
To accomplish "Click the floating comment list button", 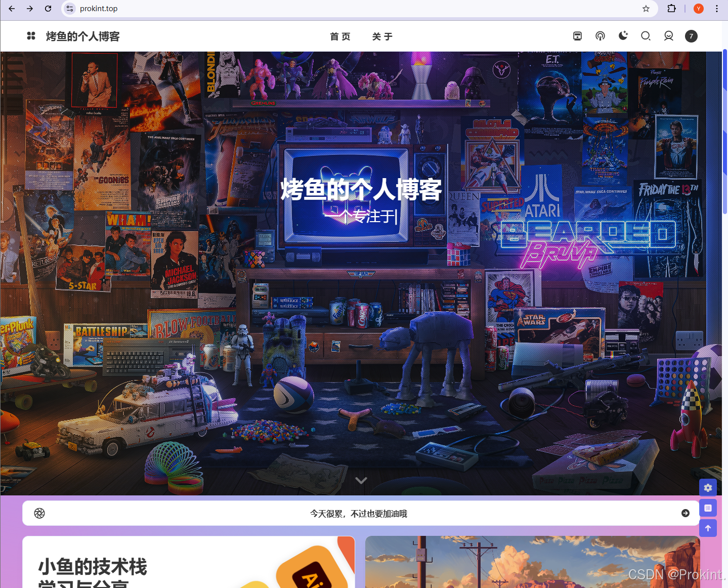I will pyautogui.click(x=708, y=508).
